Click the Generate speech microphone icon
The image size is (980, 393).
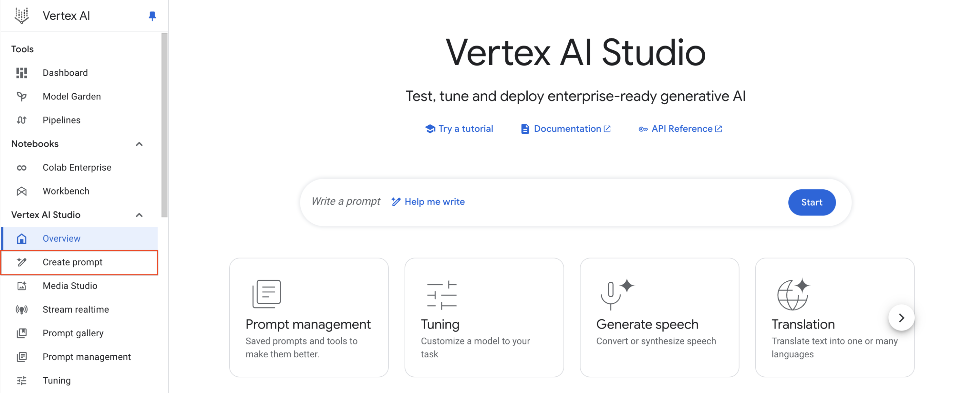[x=617, y=294]
